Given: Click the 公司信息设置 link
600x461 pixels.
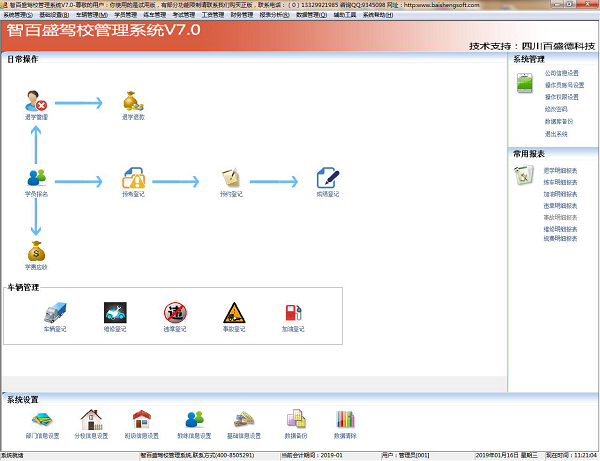Looking at the screenshot, I should (x=562, y=73).
